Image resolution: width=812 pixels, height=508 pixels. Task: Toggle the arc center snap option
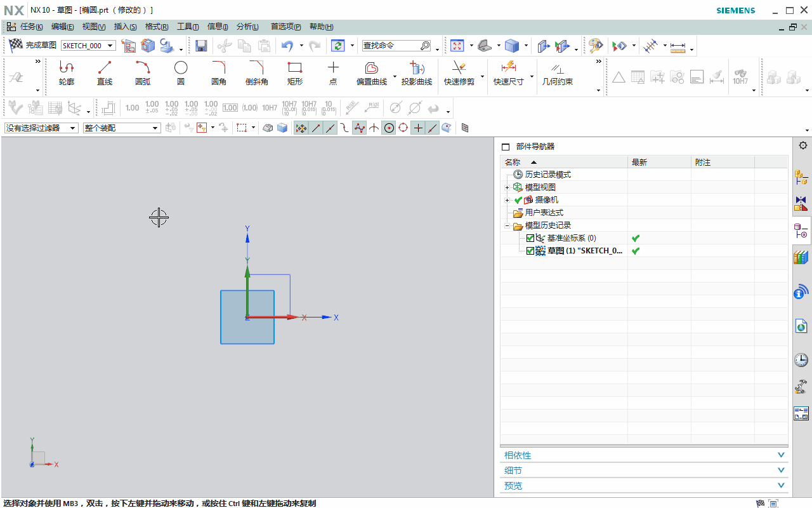(x=388, y=128)
